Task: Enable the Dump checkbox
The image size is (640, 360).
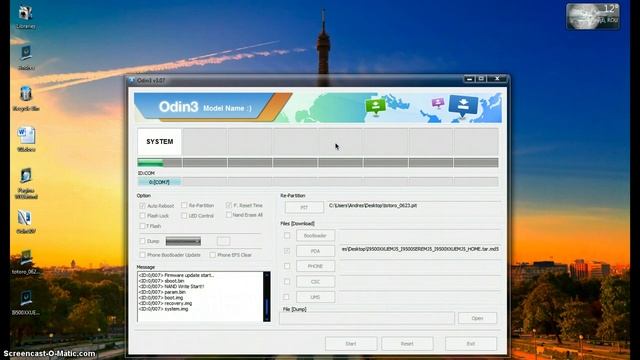Action: point(142,241)
